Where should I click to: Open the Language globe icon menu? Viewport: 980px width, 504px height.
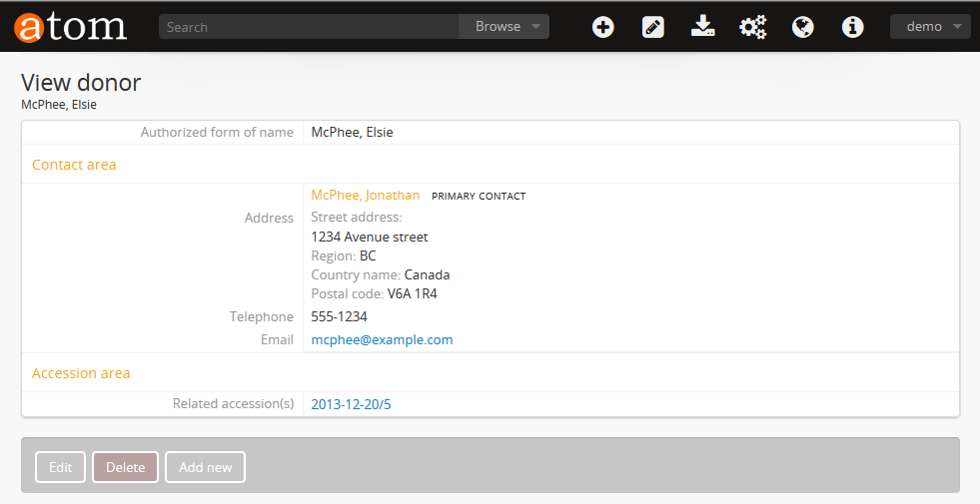click(802, 27)
